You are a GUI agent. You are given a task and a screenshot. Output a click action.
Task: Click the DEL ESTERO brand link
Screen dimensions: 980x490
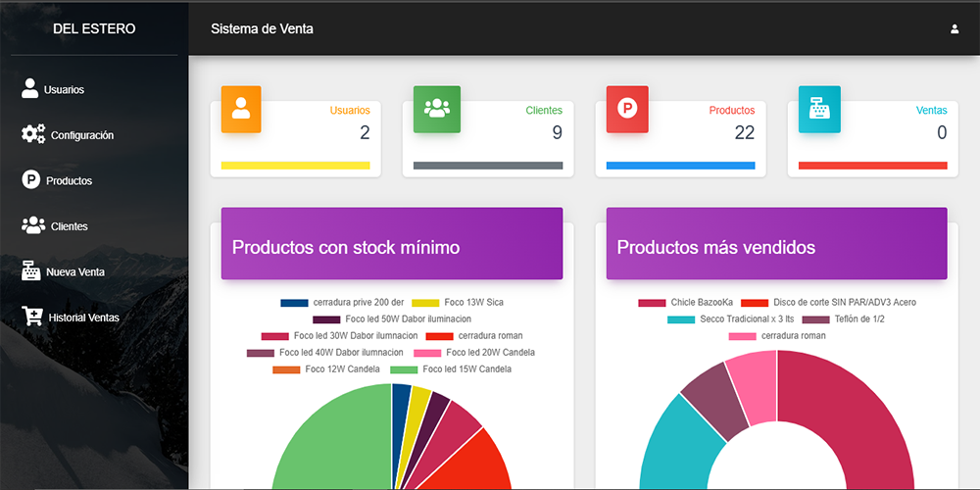(x=94, y=28)
